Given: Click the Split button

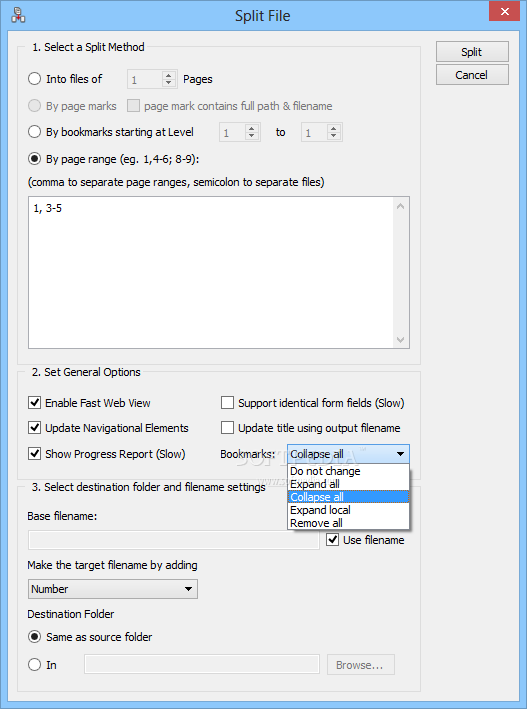Looking at the screenshot, I should coord(472,52).
